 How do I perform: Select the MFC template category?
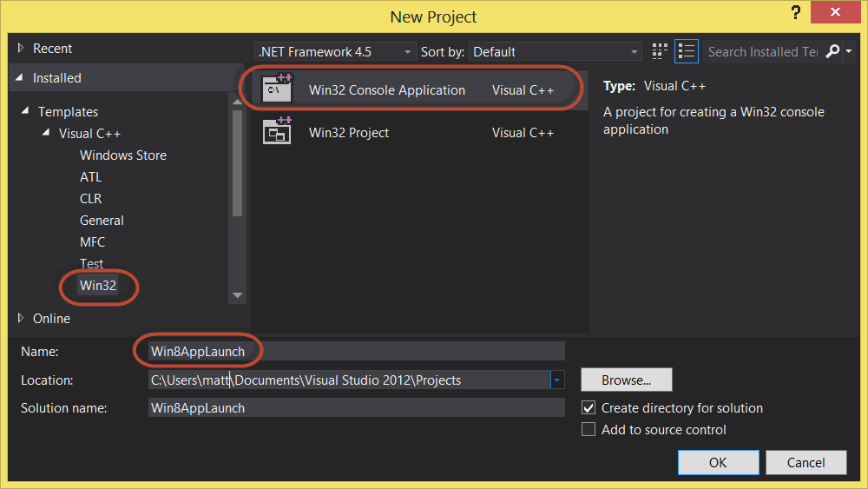[x=92, y=242]
